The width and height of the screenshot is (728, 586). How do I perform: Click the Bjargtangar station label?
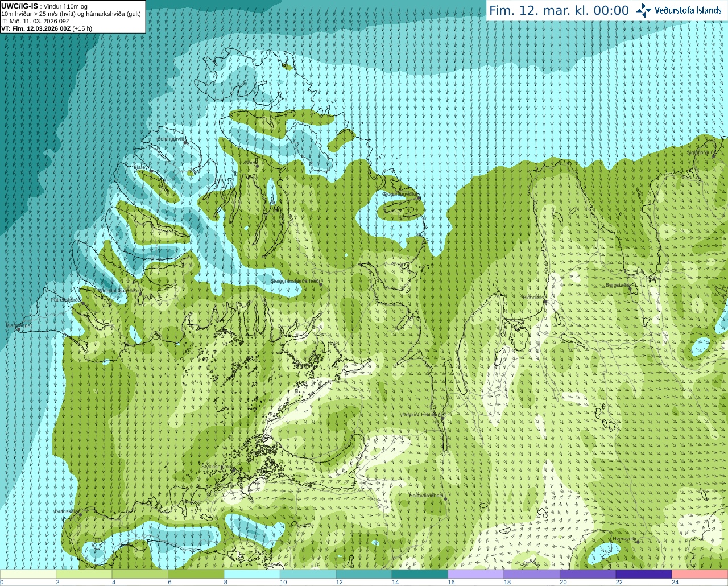(x=19, y=325)
